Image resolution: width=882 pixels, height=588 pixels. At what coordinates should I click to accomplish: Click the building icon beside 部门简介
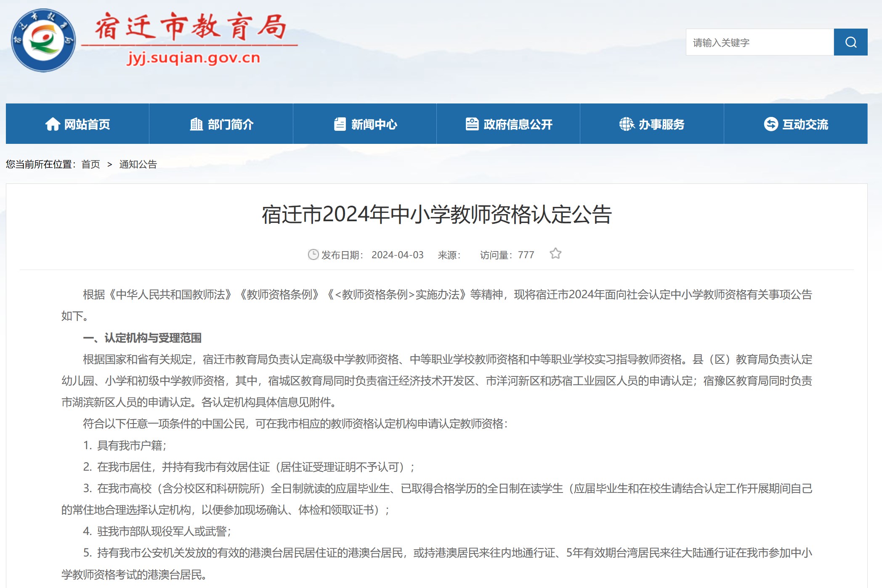(x=197, y=124)
